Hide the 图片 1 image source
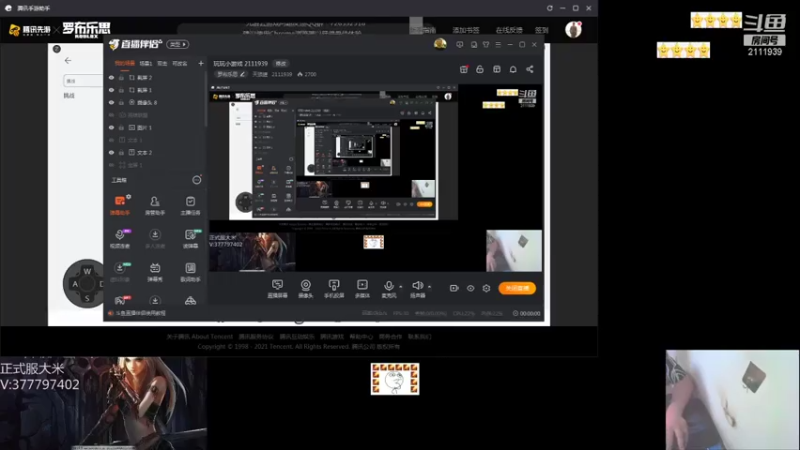The image size is (800, 450). click(111, 128)
